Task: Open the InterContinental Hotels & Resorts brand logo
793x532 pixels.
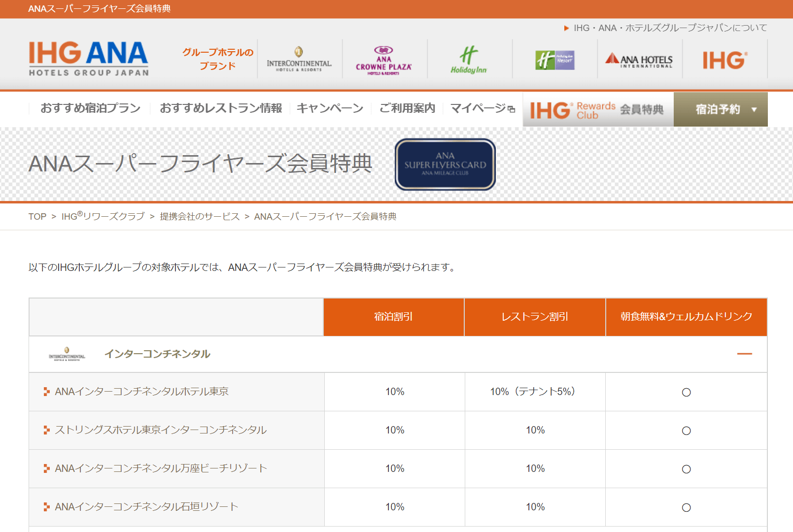Action: click(x=299, y=59)
